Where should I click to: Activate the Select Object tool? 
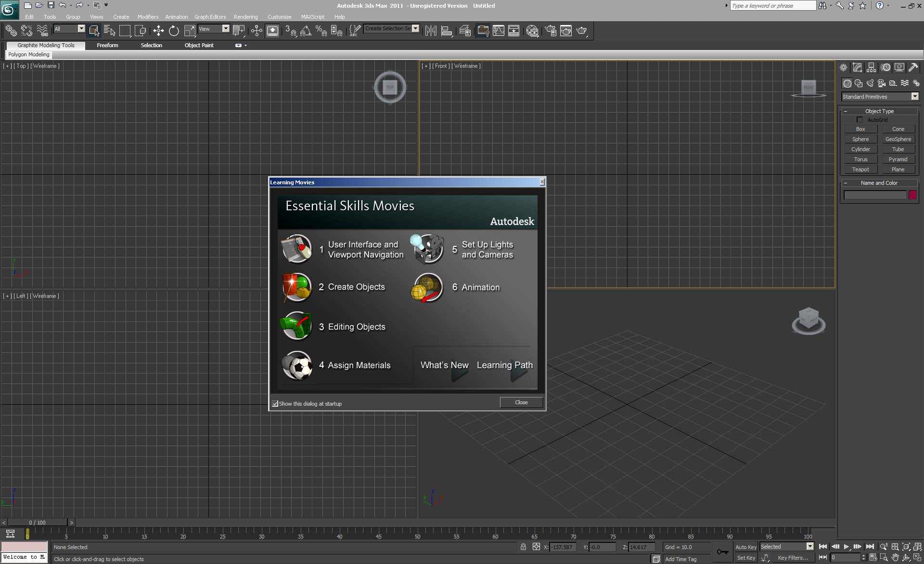coord(94,31)
